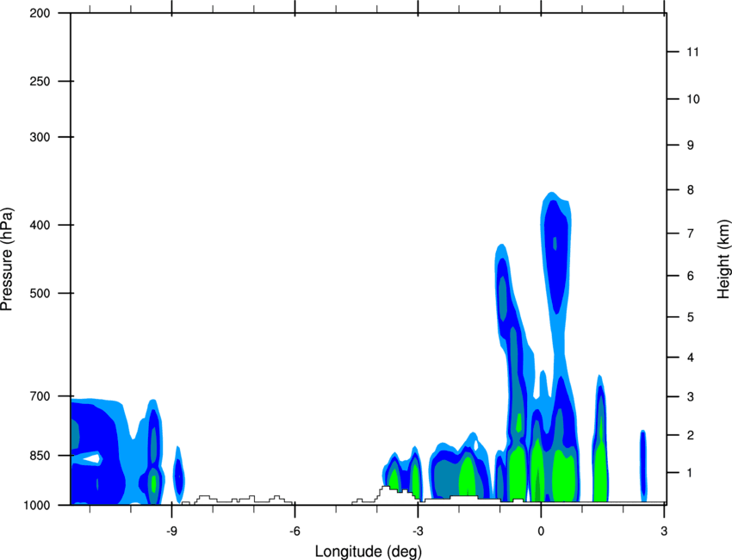Screen dimensions: 732x560
Task: Pick the -9 longitude tick label
Action: (171, 532)
